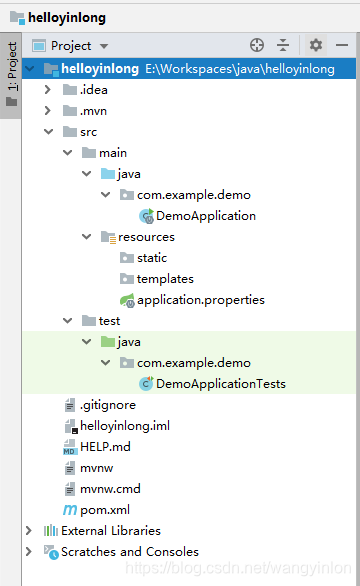Collapse the java folder under test

[x=87, y=342]
